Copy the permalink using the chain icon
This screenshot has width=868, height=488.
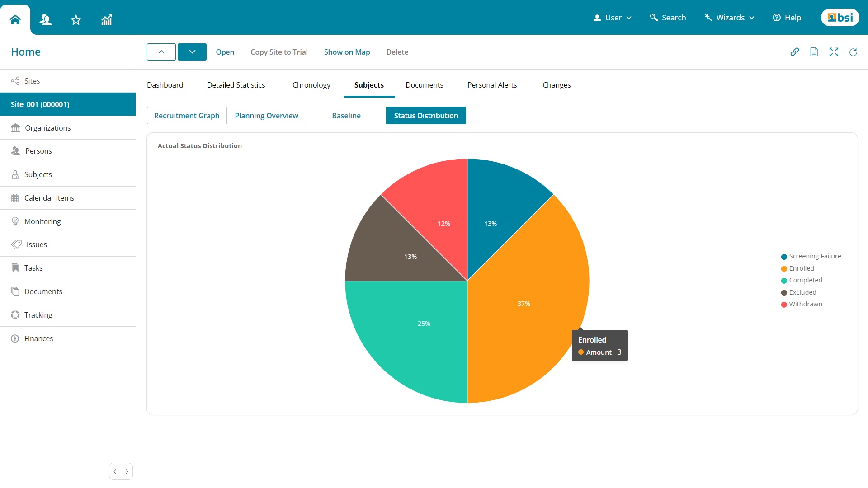(795, 52)
